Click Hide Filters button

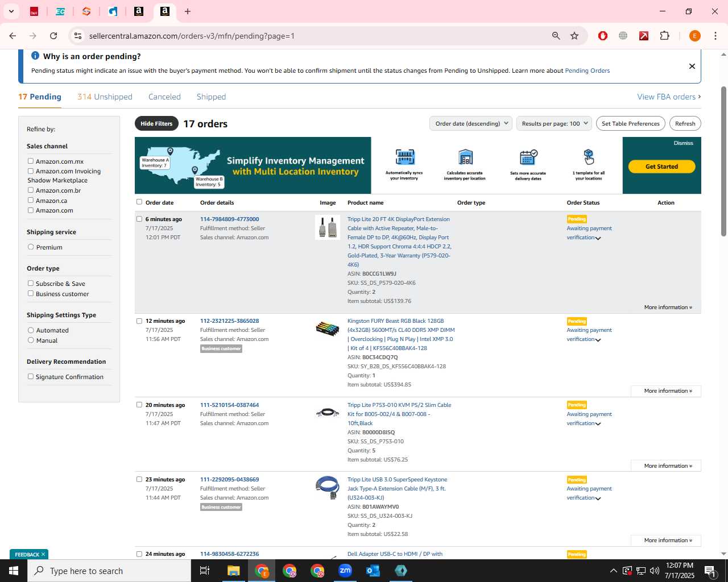[x=156, y=123]
